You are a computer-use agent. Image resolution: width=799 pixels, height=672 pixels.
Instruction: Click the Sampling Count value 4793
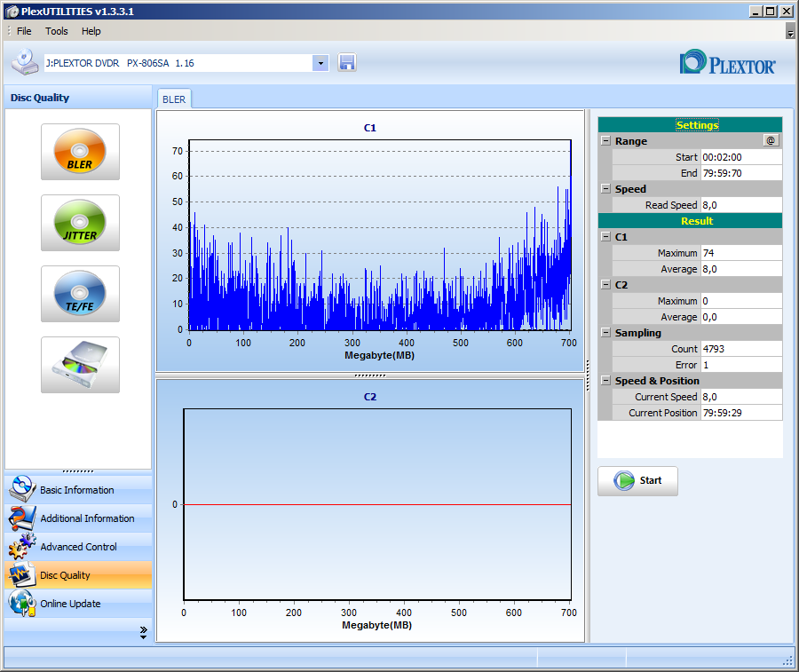pos(741,349)
